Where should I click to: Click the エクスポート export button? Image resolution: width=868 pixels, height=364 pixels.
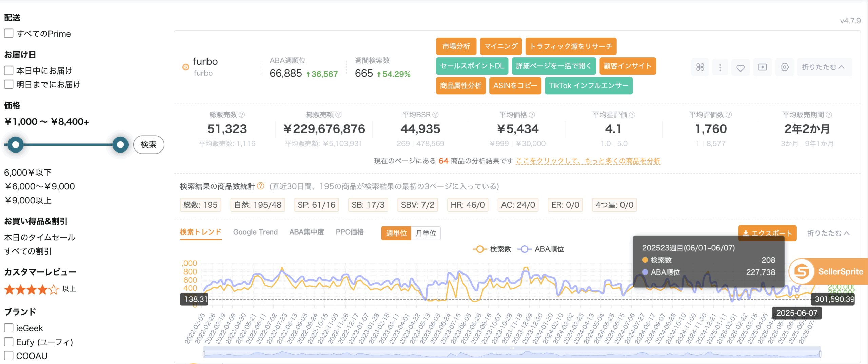point(767,233)
